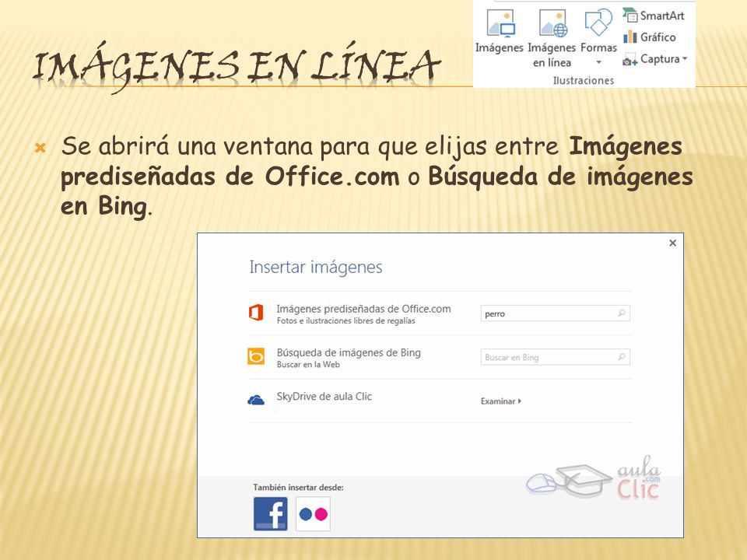Click the Insertar imágenes dialog title
747x560 pixels.
[316, 267]
